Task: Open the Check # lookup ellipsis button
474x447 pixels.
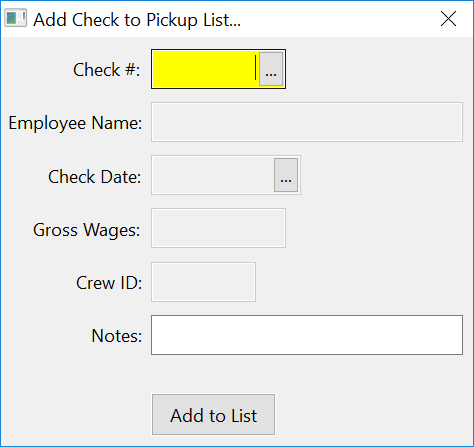Action: pyautogui.click(x=271, y=69)
